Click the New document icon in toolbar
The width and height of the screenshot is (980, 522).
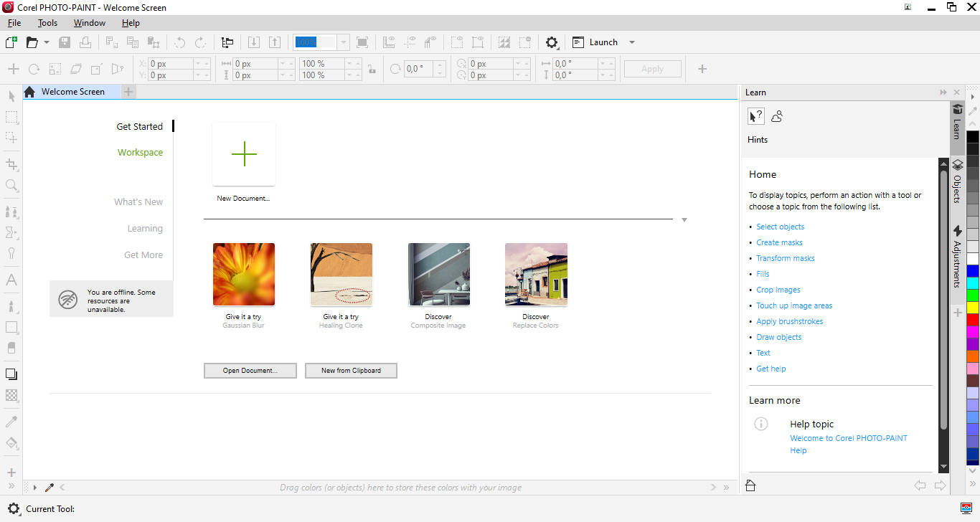pyautogui.click(x=11, y=42)
